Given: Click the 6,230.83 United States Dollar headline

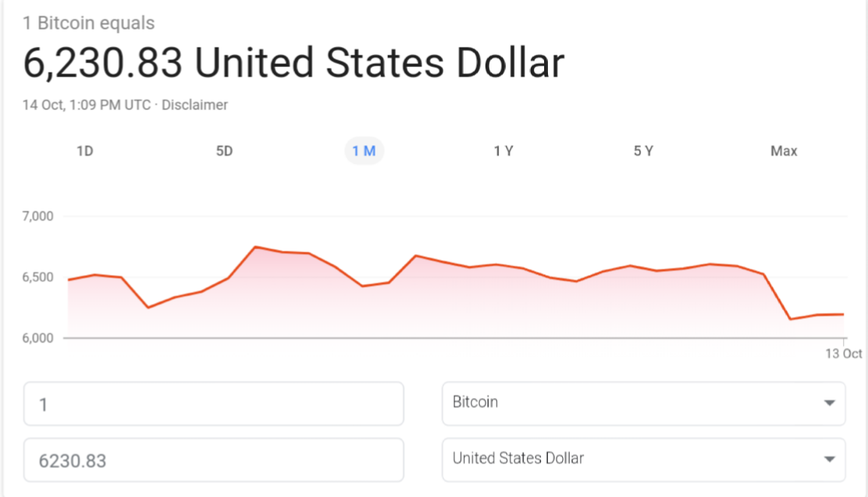Looking at the screenshot, I should 293,64.
